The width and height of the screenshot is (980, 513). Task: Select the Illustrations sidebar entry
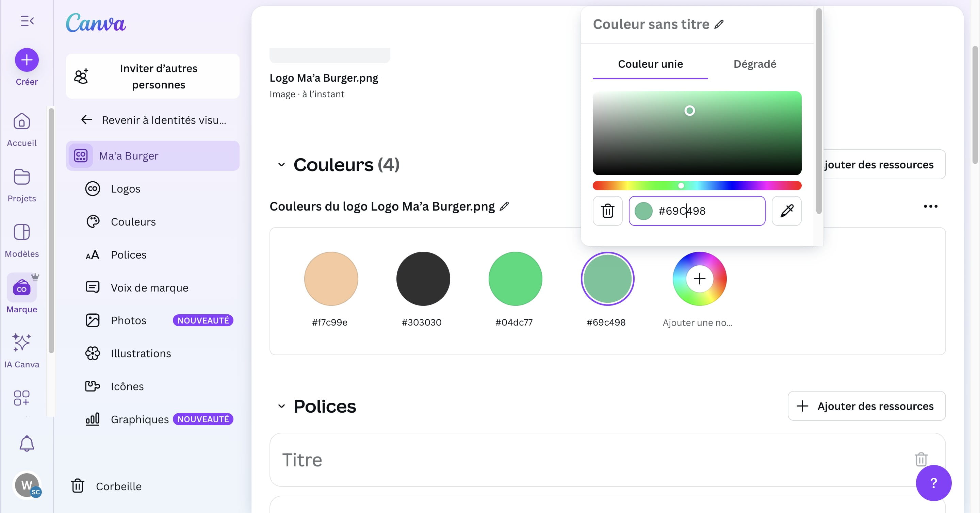click(141, 353)
